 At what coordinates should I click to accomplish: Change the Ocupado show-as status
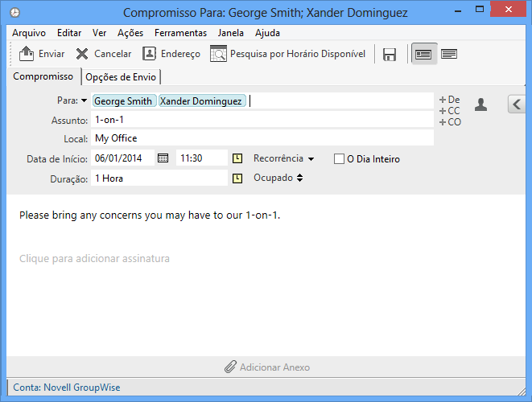(x=278, y=178)
